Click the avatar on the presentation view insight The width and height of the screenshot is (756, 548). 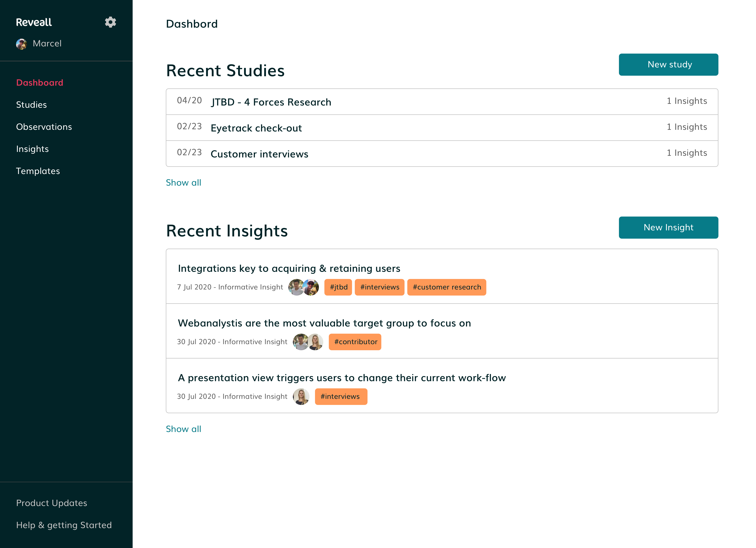click(x=301, y=396)
